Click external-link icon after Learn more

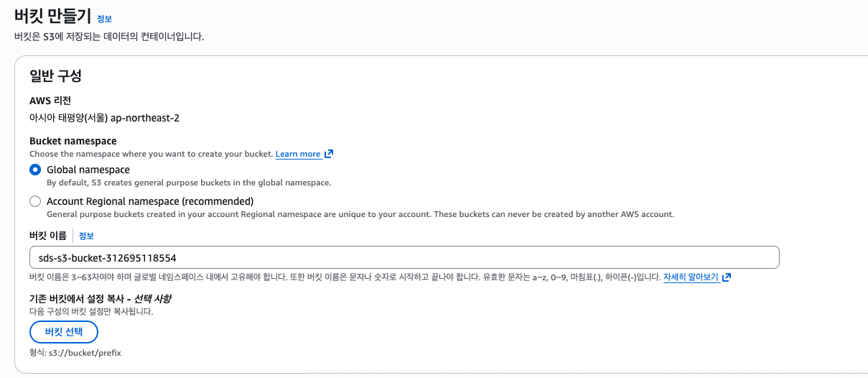329,154
